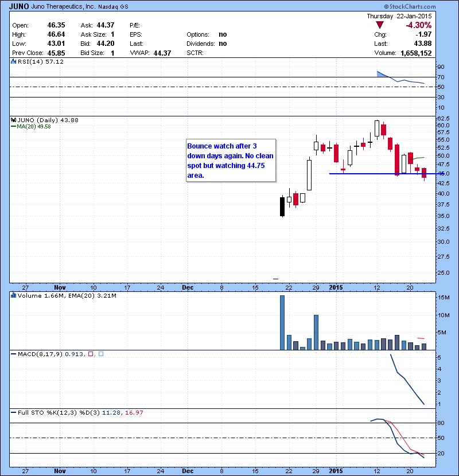459x476 pixels.
Task: Click the red down-triangle change indicator
Action: click(x=380, y=25)
